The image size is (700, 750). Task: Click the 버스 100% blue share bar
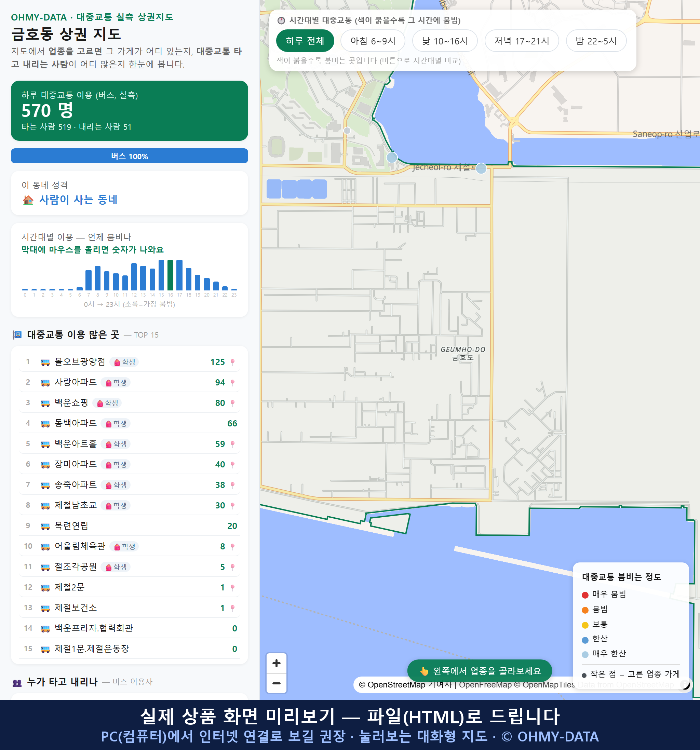coord(130,156)
